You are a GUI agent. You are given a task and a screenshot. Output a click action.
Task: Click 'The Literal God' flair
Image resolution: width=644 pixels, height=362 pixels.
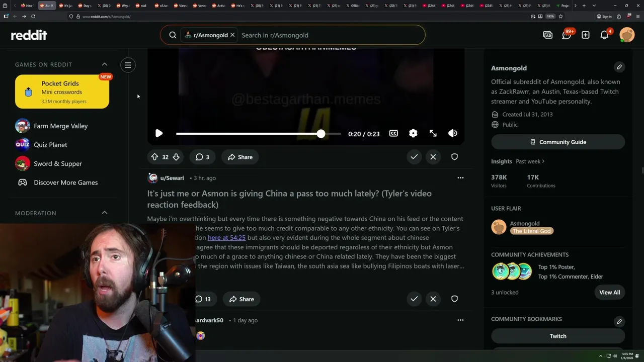coord(532,231)
